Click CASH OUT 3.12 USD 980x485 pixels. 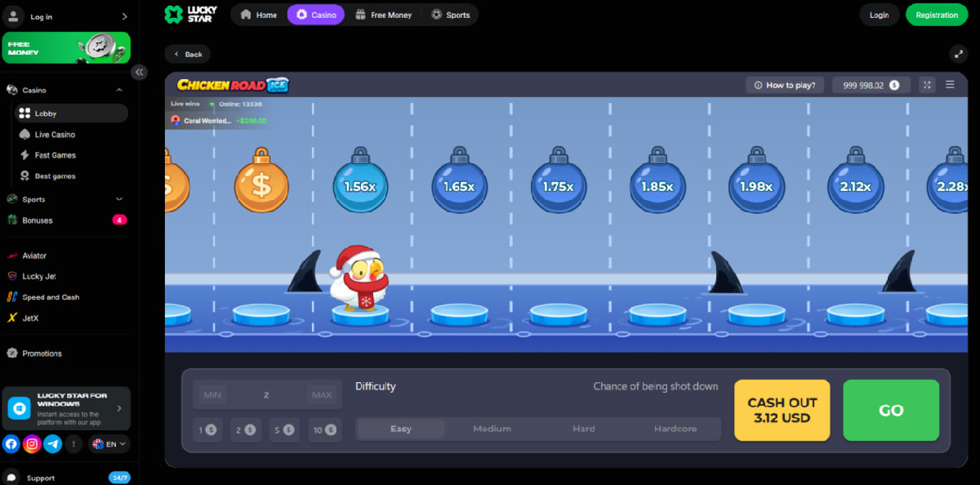(x=782, y=410)
